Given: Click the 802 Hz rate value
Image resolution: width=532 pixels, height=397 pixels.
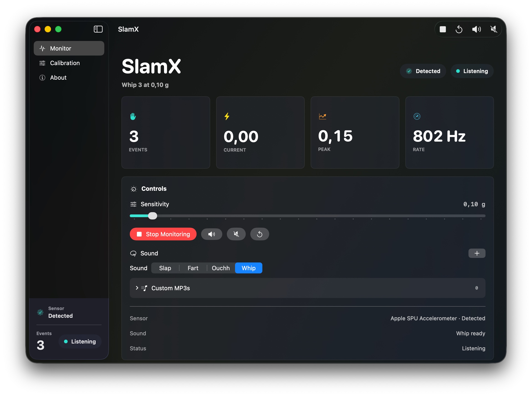Looking at the screenshot, I should [439, 136].
